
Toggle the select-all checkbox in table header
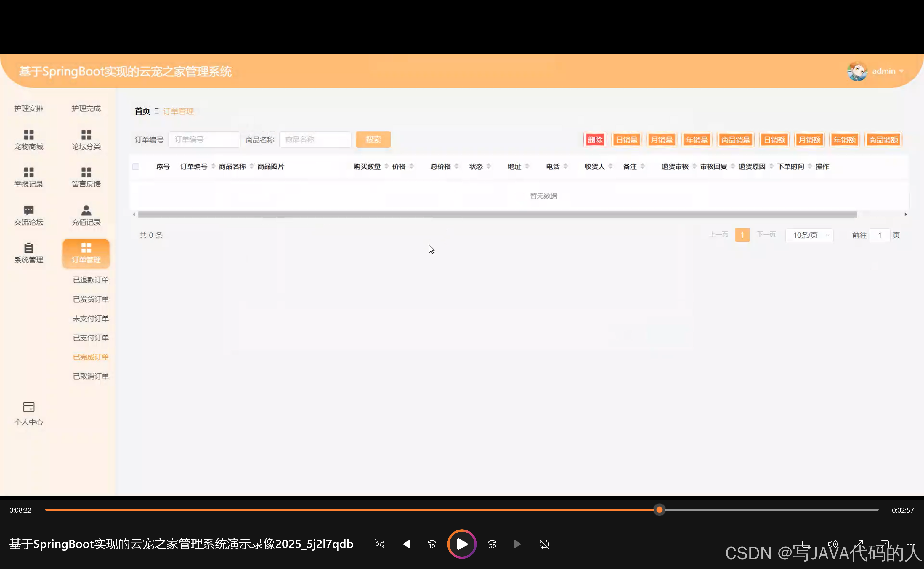click(135, 166)
